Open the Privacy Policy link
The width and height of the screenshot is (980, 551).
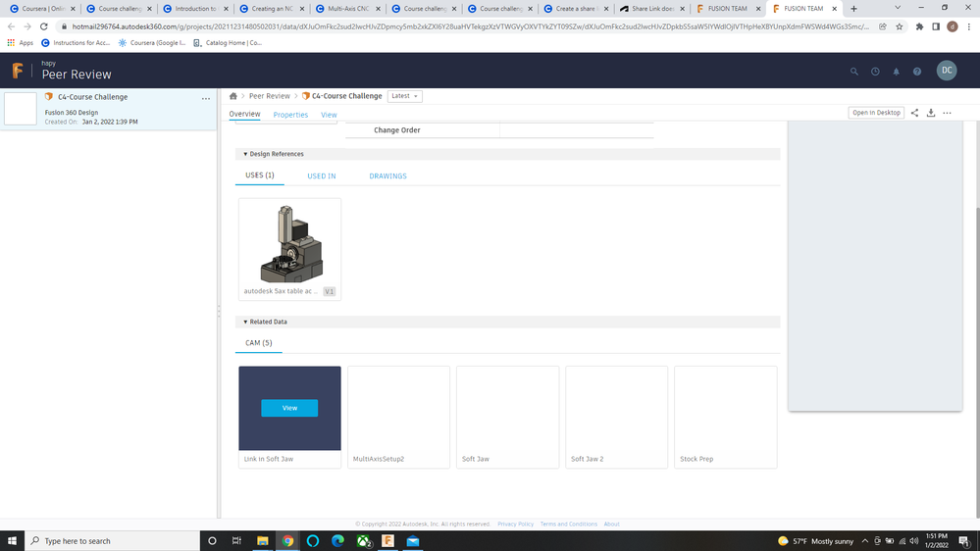point(516,525)
